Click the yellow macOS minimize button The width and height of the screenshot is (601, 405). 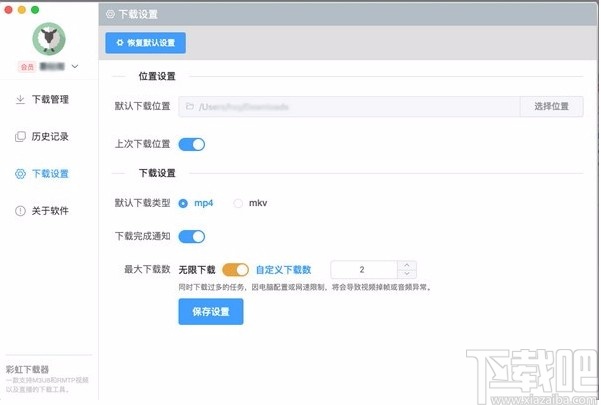pos(22,10)
